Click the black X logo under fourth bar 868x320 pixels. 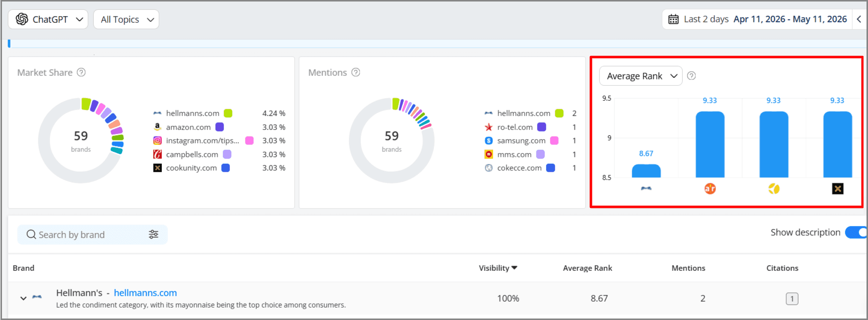pyautogui.click(x=838, y=189)
